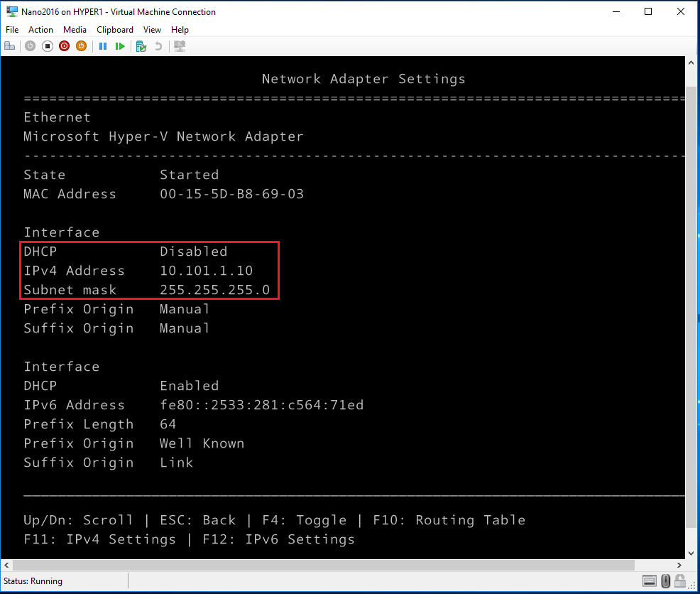Create a checkpoint using the toolbar icon
Image resolution: width=700 pixels, height=594 pixels.
click(141, 46)
